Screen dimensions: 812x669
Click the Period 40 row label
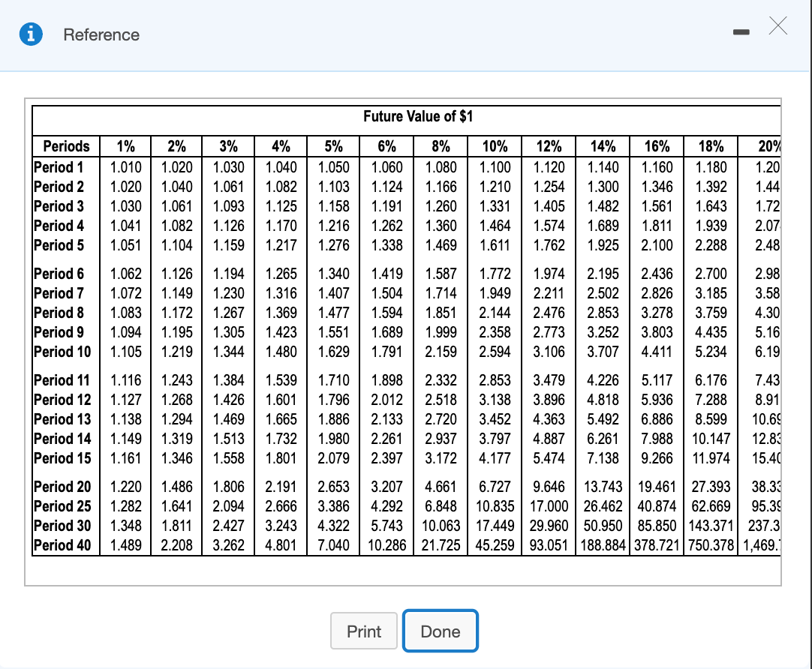pos(62,545)
